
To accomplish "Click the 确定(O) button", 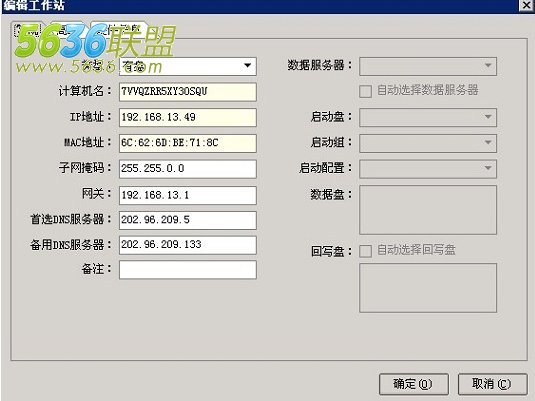I will pos(414,385).
